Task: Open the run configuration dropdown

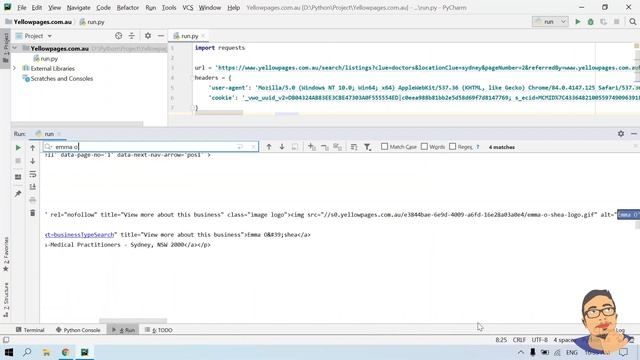Action: tap(550, 22)
